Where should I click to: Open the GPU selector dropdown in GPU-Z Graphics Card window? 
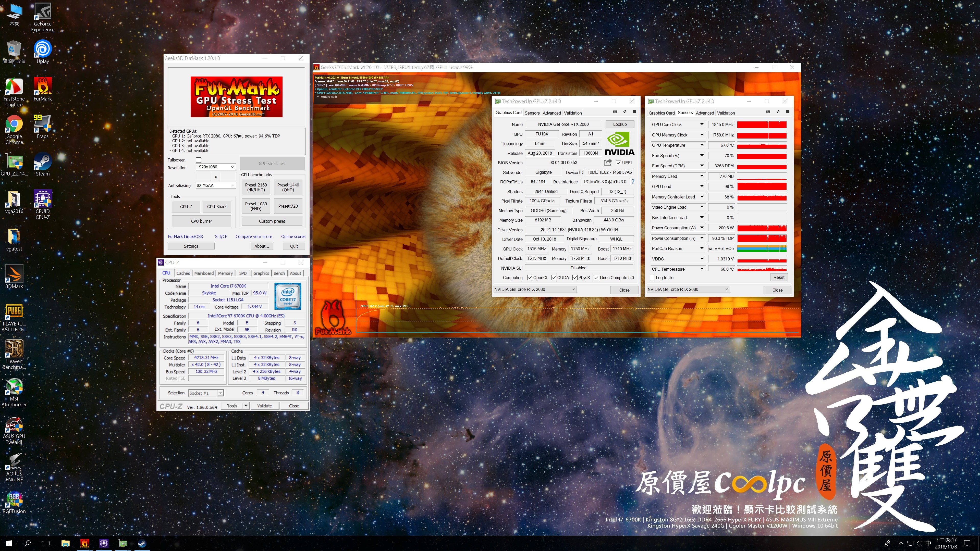(534, 289)
